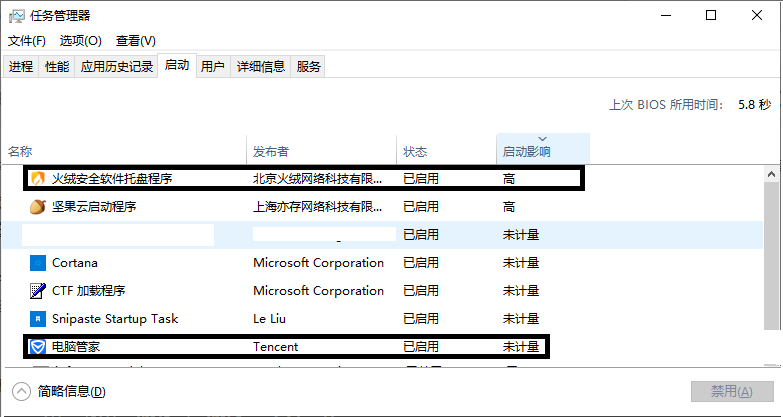Viewport: 783px width, 417px height.
Task: Open the 查看(V) menu
Action: [x=136, y=41]
